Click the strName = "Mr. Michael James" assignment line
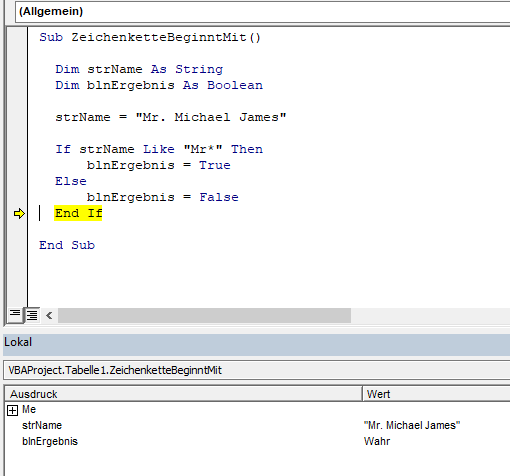The width and height of the screenshot is (510, 476). (171, 117)
